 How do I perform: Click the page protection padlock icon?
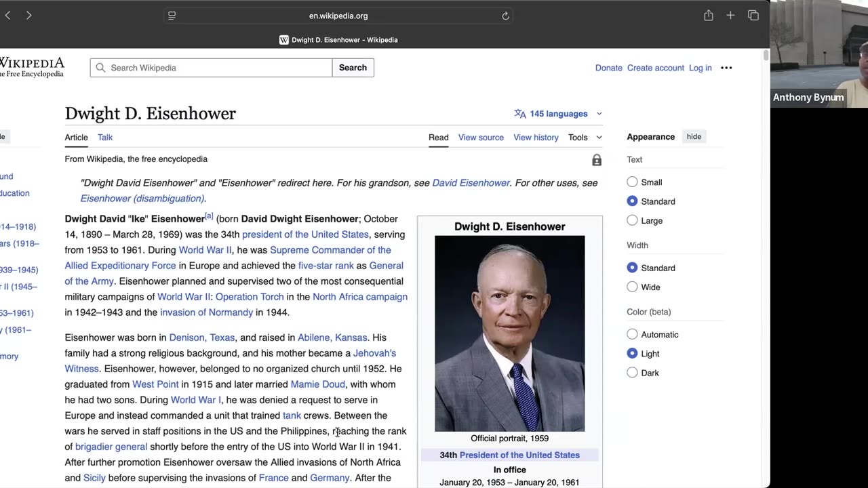[597, 160]
